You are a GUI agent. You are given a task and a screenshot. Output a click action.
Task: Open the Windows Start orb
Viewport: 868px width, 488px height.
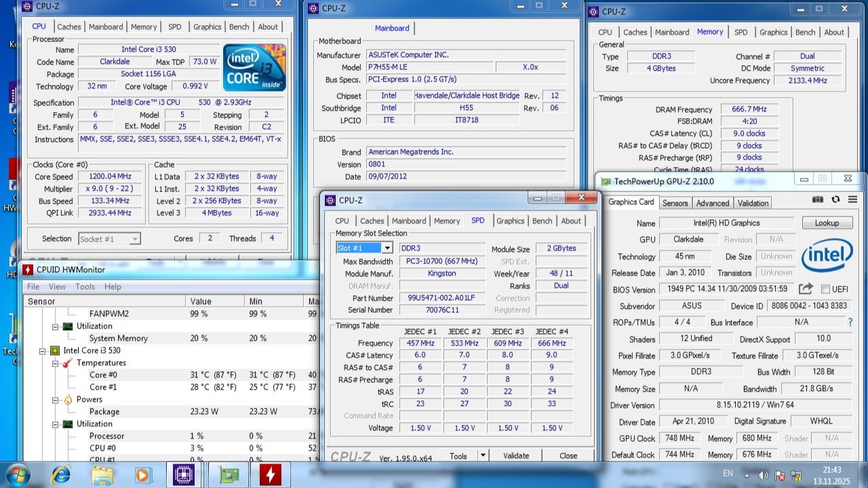click(17, 474)
